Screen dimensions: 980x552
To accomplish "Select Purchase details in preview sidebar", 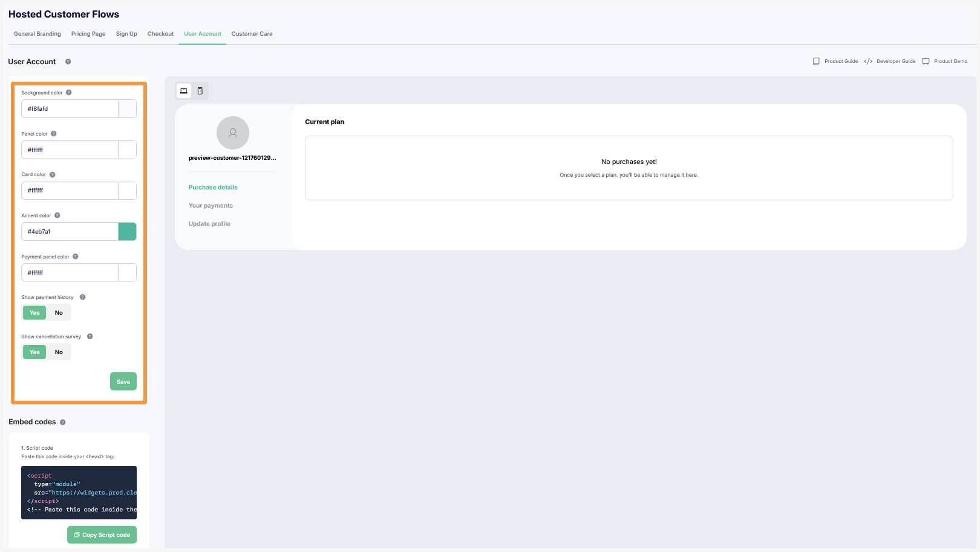I will click(x=213, y=188).
